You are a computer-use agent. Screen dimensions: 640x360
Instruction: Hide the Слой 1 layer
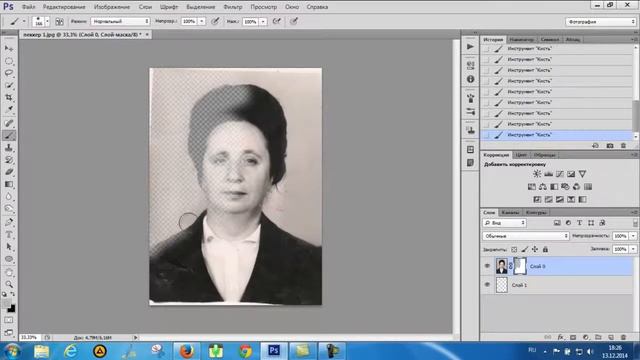click(x=487, y=285)
